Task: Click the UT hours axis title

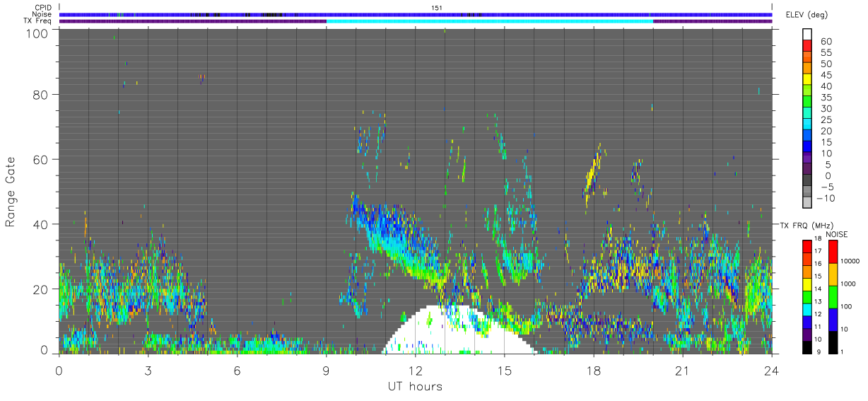Action: [x=414, y=386]
